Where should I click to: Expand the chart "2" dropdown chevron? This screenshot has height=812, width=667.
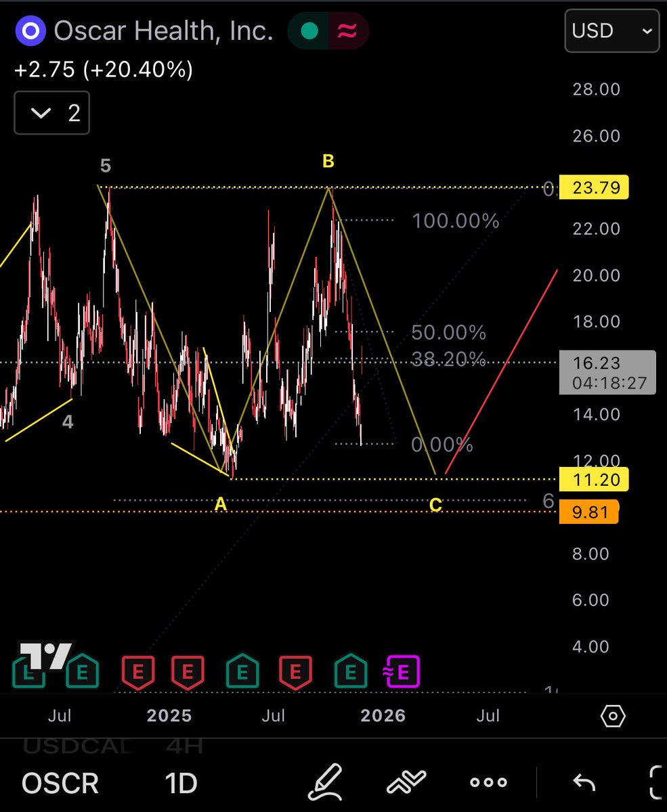(51, 113)
